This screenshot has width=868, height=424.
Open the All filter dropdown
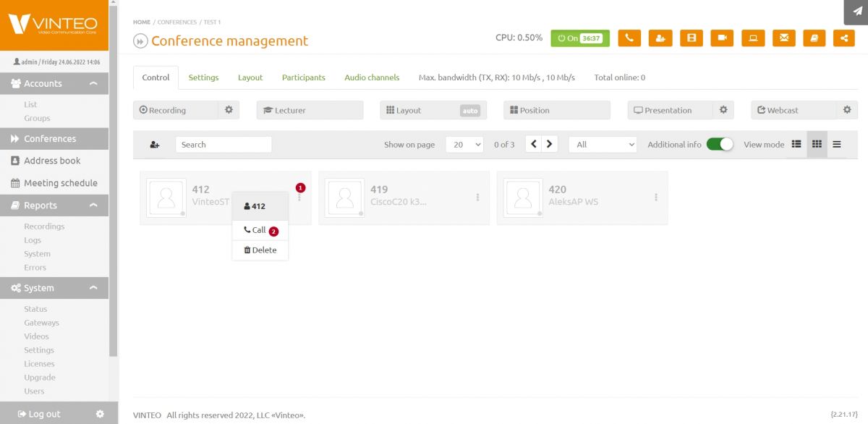pyautogui.click(x=603, y=145)
